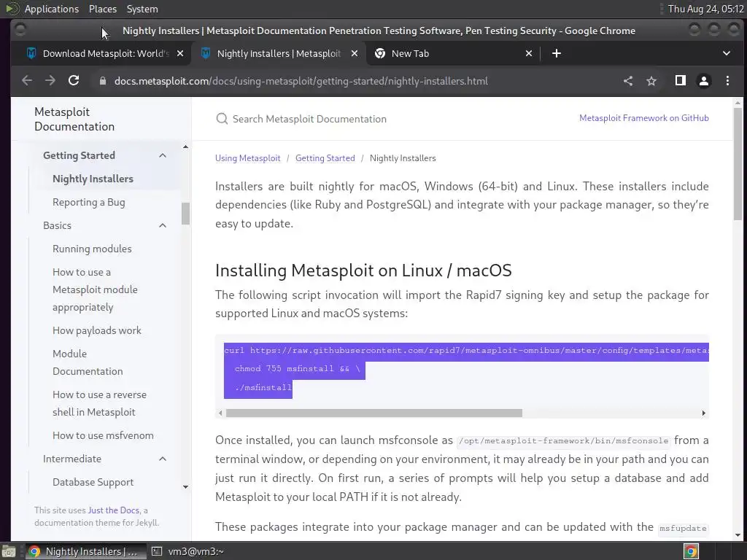View site info via padlock icon
This screenshot has height=560, width=747.
(x=102, y=81)
